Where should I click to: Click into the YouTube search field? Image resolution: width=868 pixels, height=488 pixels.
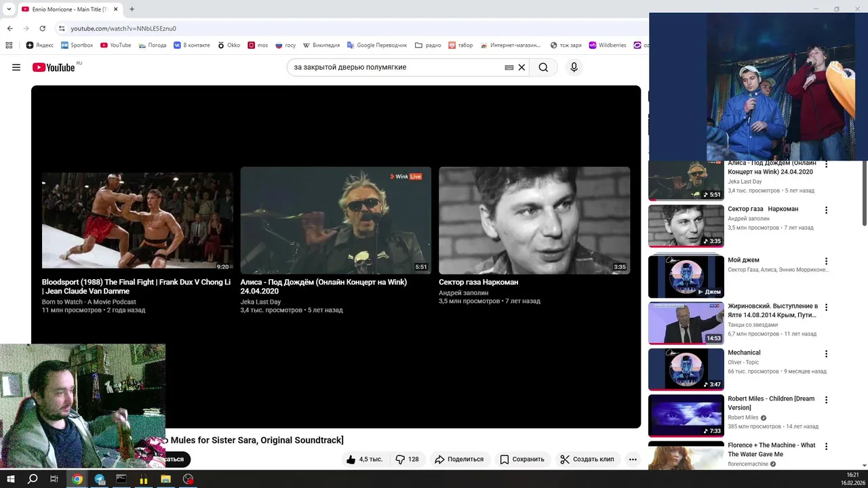point(397,68)
